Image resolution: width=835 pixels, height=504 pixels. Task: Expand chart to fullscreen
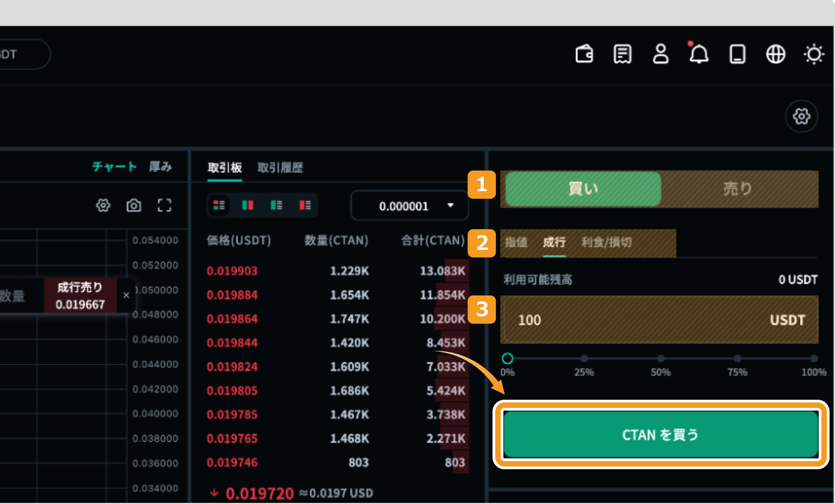click(164, 205)
